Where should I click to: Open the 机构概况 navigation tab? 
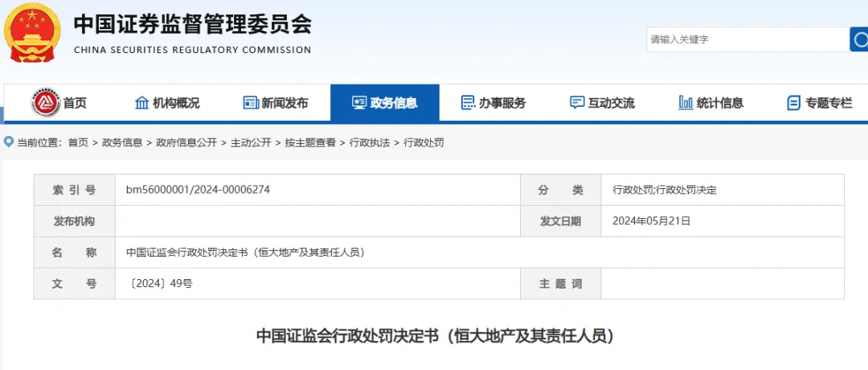167,103
